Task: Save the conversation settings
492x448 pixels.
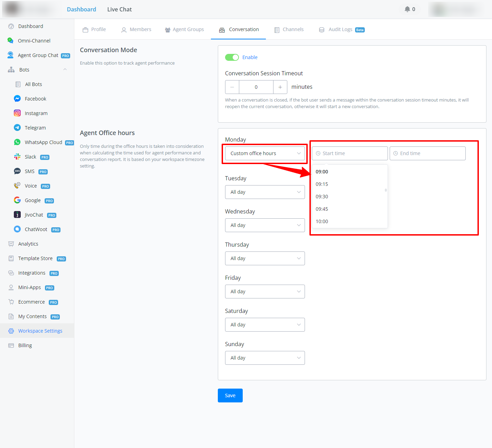Action: tap(230, 395)
